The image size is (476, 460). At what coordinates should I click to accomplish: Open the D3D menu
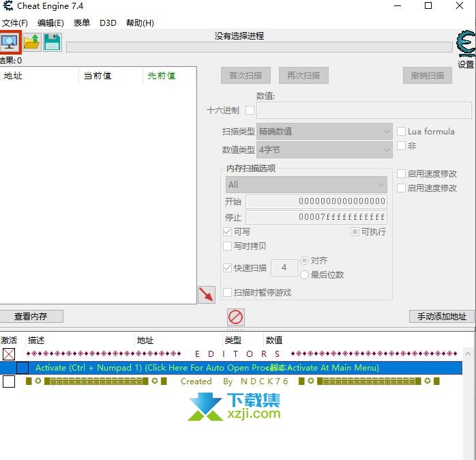pyautogui.click(x=108, y=23)
